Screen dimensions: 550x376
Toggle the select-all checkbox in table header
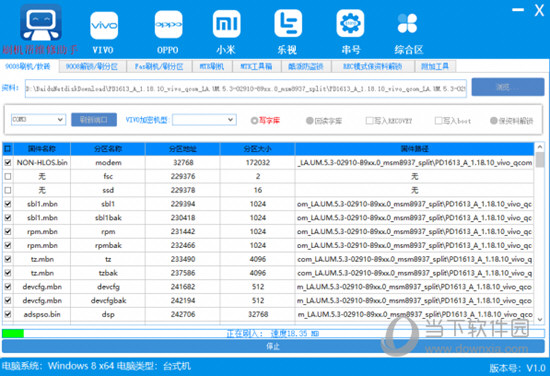pos(7,149)
